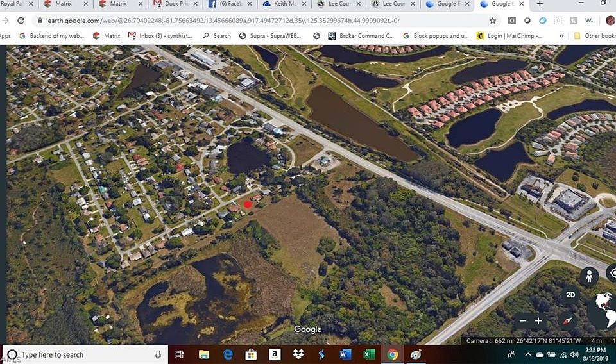View site info padlock icon
616x364 pixels.
(x=40, y=21)
